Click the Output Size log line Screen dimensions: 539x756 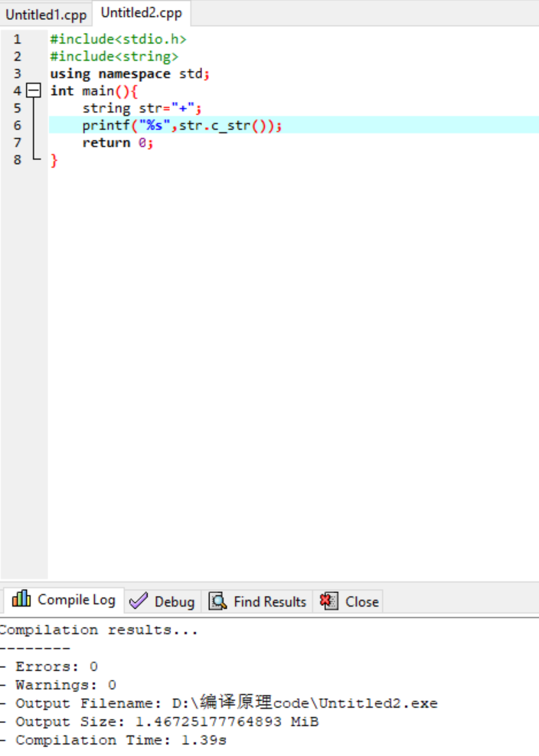(159, 722)
